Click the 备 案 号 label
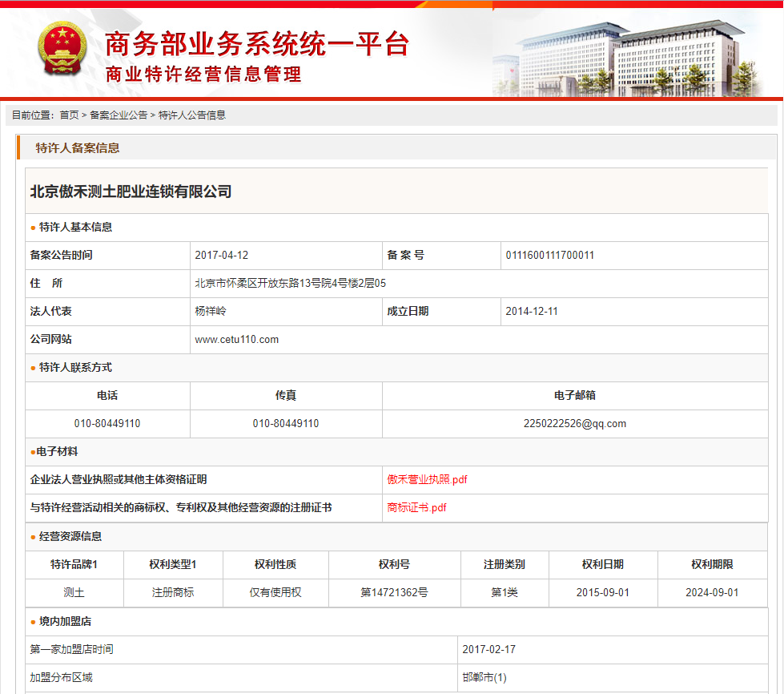Screen dimensions: 784x694 405,255
